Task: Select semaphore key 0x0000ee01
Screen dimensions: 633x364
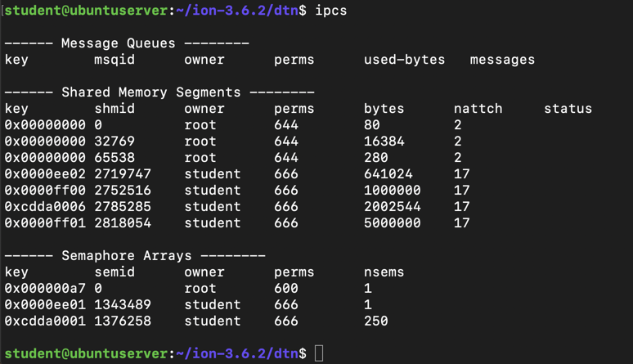Action: (x=45, y=304)
